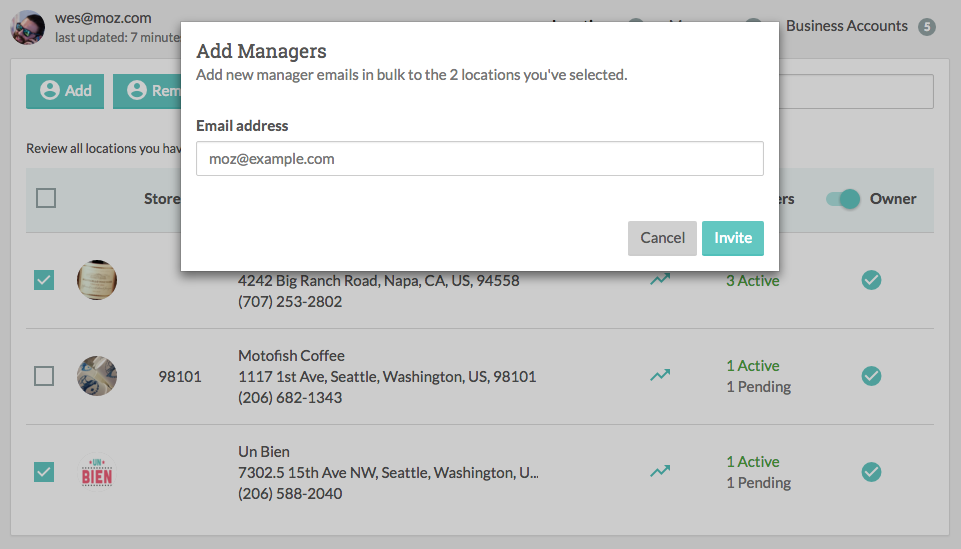
Task: Click the owner checkmark icon for Un Bien
Action: point(871,471)
